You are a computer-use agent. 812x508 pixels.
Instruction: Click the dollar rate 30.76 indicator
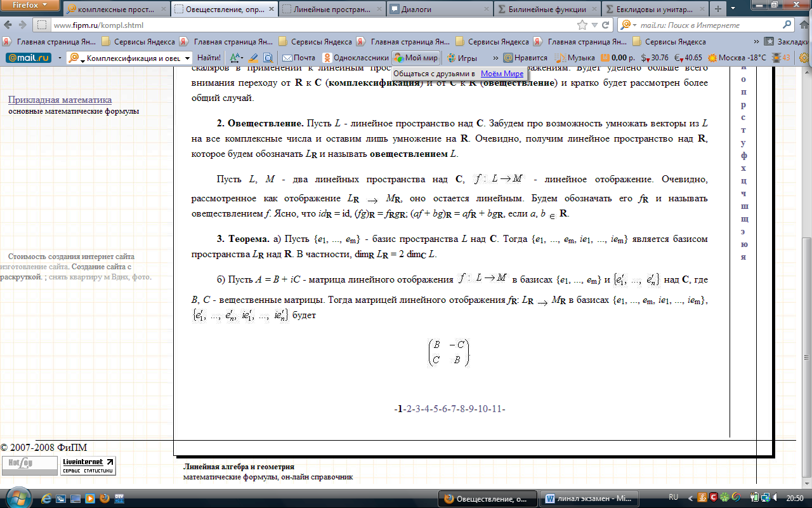654,58
